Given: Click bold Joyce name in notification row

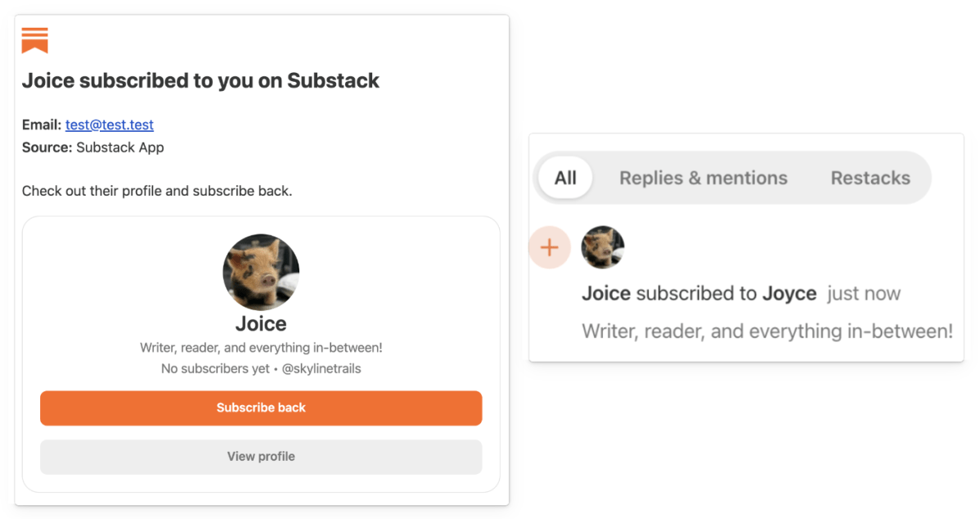Looking at the screenshot, I should (789, 293).
